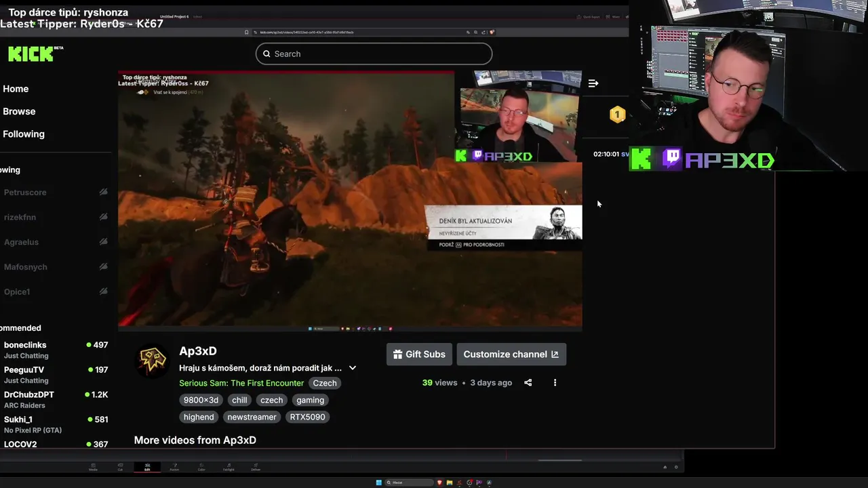
Task: Expand the stream title chevron
Action: click(x=353, y=368)
